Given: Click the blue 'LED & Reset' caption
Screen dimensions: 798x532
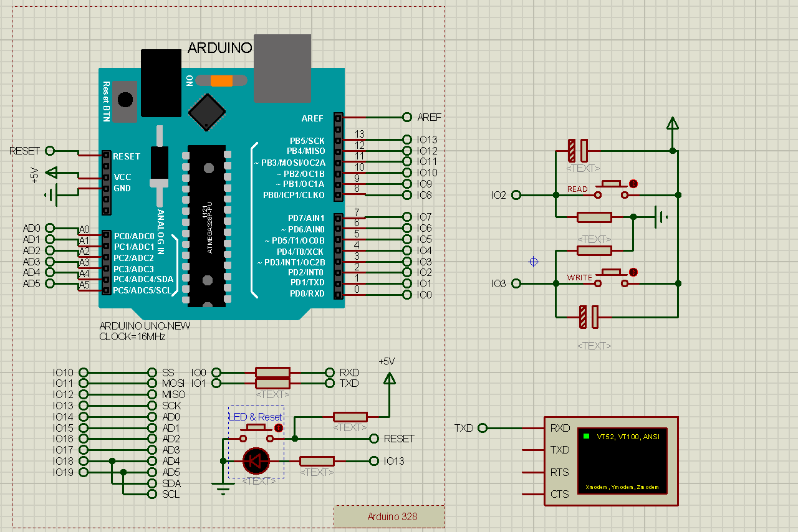Looking at the screenshot, I should [x=256, y=417].
